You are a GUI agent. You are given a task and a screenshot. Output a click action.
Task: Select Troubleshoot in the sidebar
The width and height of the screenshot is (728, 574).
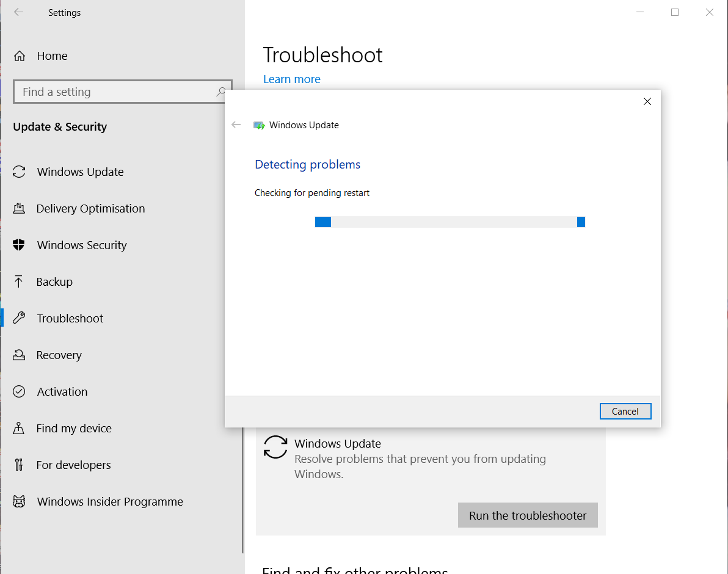(70, 318)
